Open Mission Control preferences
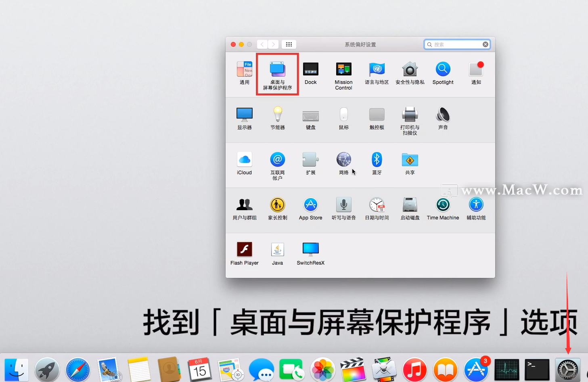 click(344, 75)
